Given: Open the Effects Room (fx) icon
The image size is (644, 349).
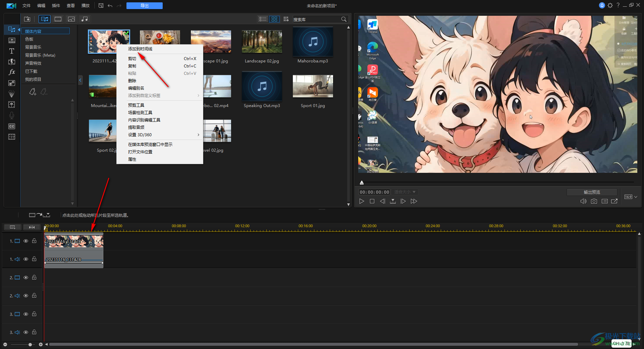Looking at the screenshot, I should click(12, 72).
